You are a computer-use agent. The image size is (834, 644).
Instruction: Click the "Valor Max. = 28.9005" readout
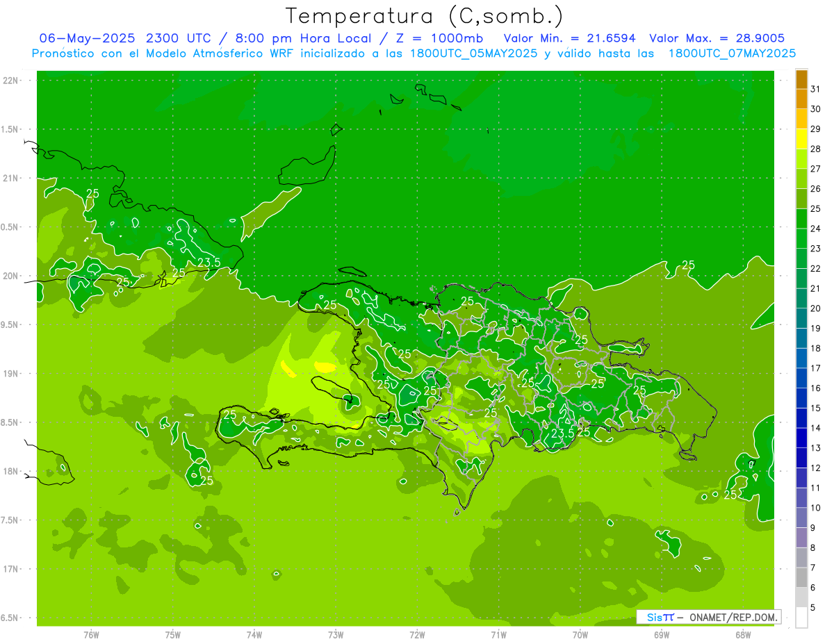[x=717, y=38]
